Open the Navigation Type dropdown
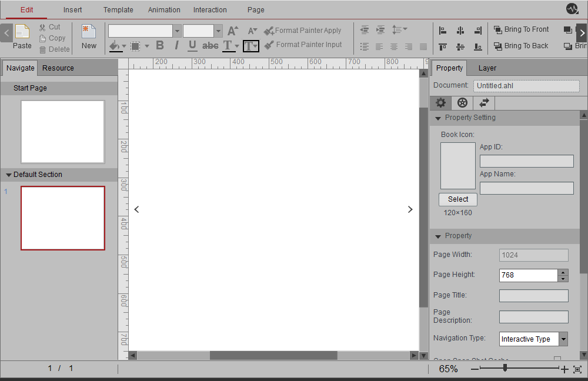Screen dimensions: 588x381 pos(563,339)
